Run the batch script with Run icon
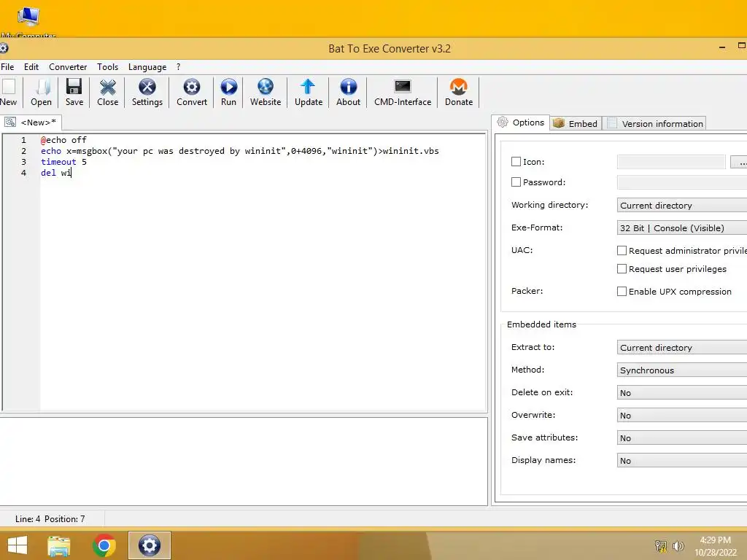Viewport: 747px width, 560px height. (228, 93)
